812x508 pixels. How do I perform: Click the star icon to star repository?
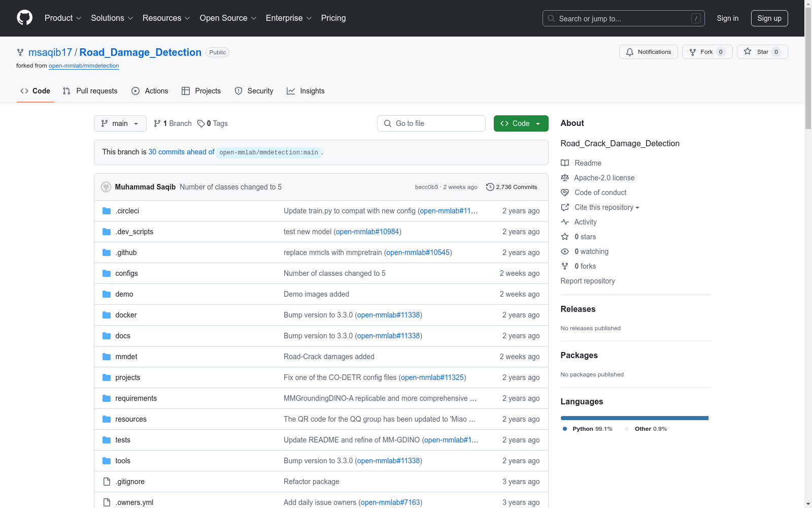748,51
